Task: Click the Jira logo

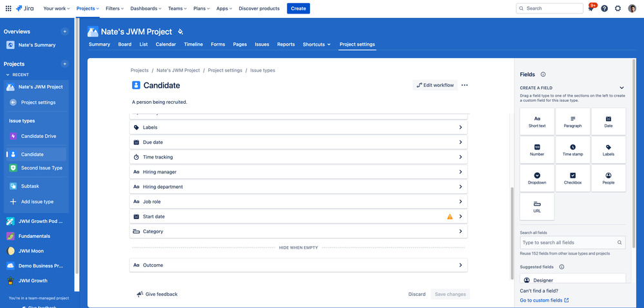Action: pyautogui.click(x=25, y=8)
